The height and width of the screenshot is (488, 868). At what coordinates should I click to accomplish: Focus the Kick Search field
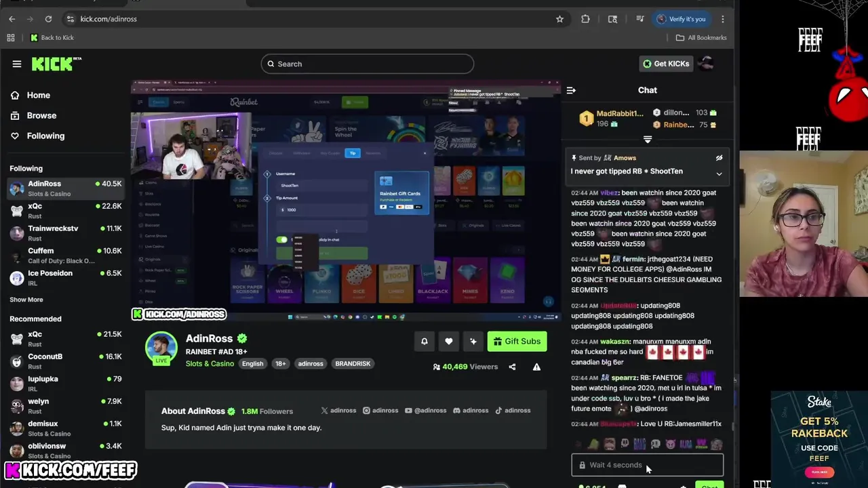click(368, 64)
